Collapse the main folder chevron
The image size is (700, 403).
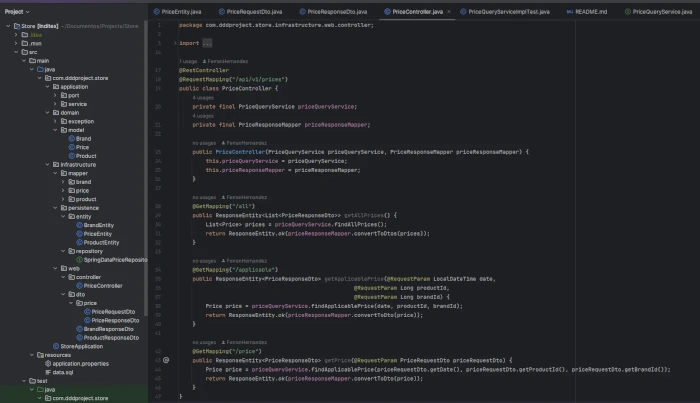point(24,60)
